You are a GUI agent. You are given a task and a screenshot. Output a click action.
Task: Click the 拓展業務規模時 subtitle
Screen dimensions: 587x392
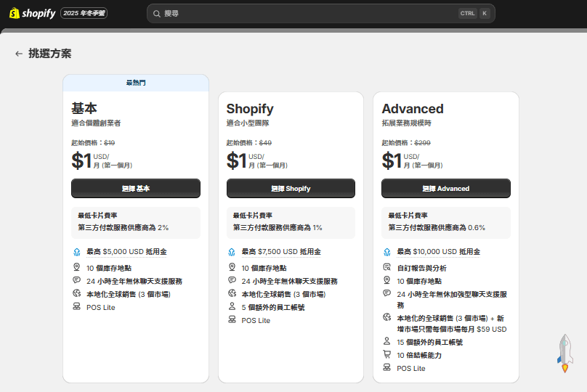(x=407, y=123)
